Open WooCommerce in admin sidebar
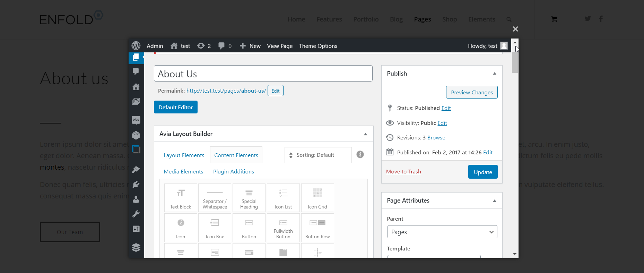644x273 pixels. tap(136, 120)
